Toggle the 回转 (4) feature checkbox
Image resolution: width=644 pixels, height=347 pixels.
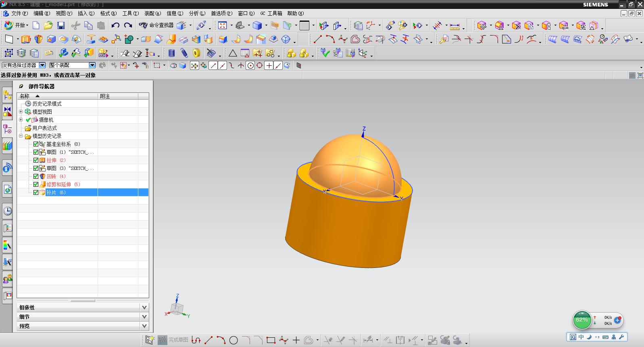[x=36, y=176]
